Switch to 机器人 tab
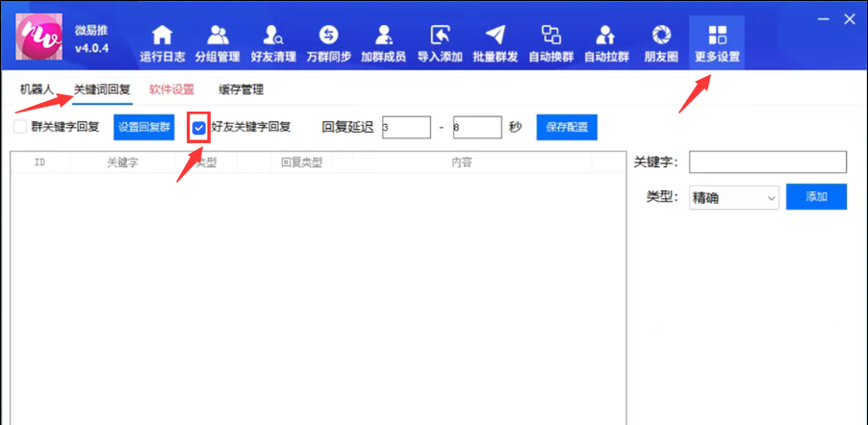Image resolution: width=868 pixels, height=425 pixels. 37,89
